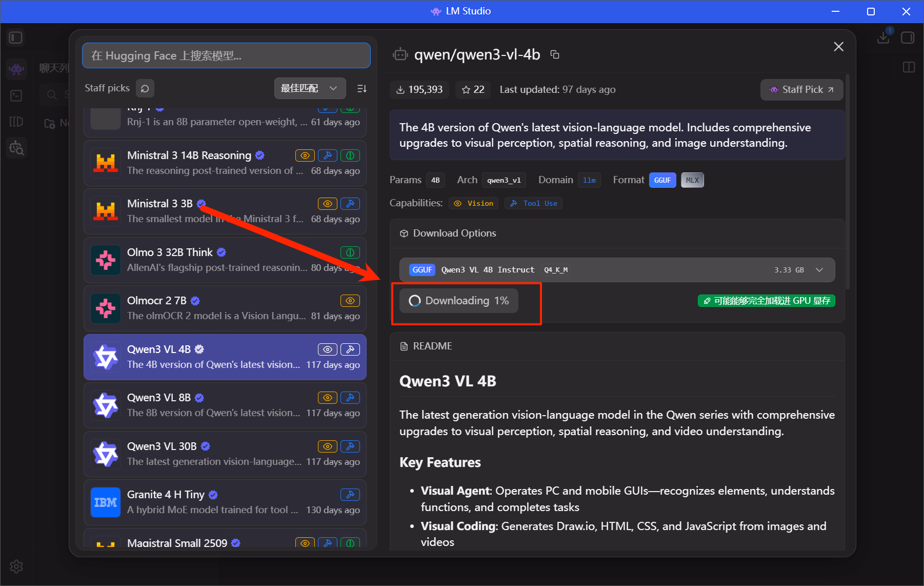Click the search Hugging Face models field
Viewport: 924px width, 586px height.
tap(226, 55)
